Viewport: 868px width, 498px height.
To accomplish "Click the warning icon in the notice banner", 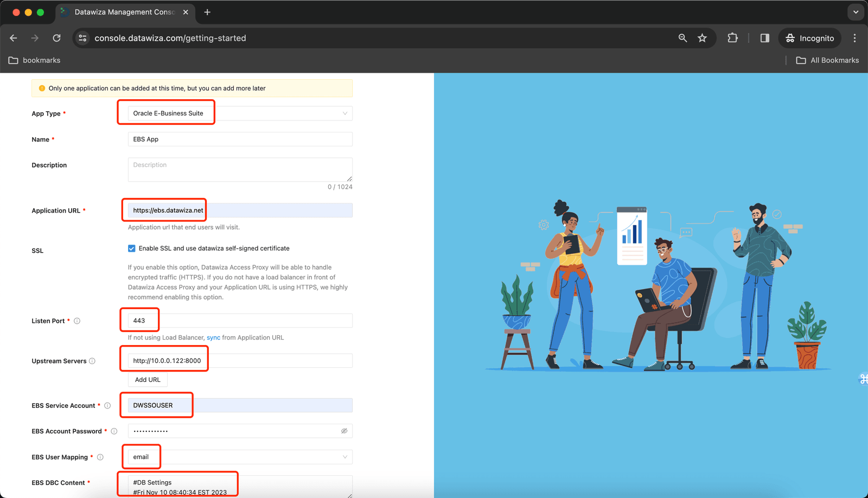I will [x=42, y=88].
